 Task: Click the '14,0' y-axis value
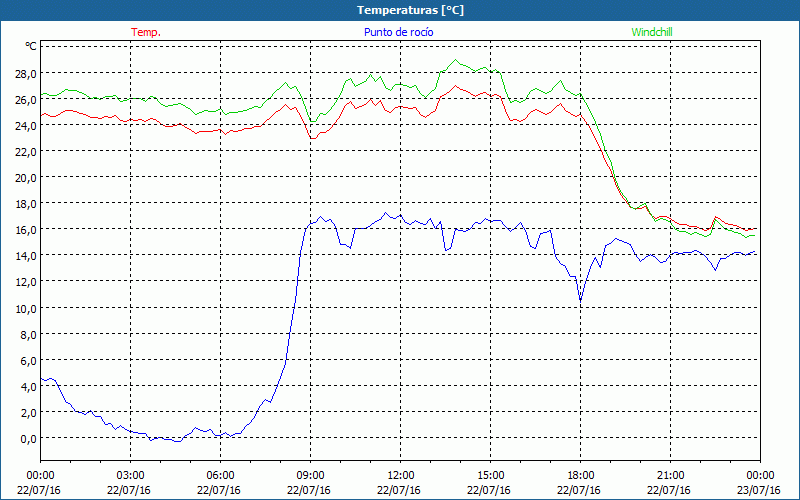[x=25, y=255]
